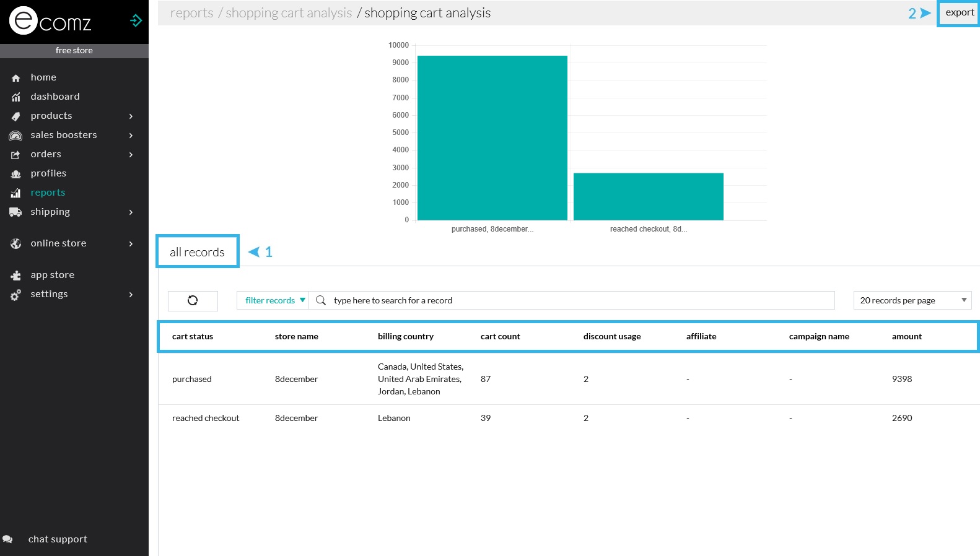Click the sidebar collapse arrow icon
Viewport: 980px width, 556px height.
(136, 21)
